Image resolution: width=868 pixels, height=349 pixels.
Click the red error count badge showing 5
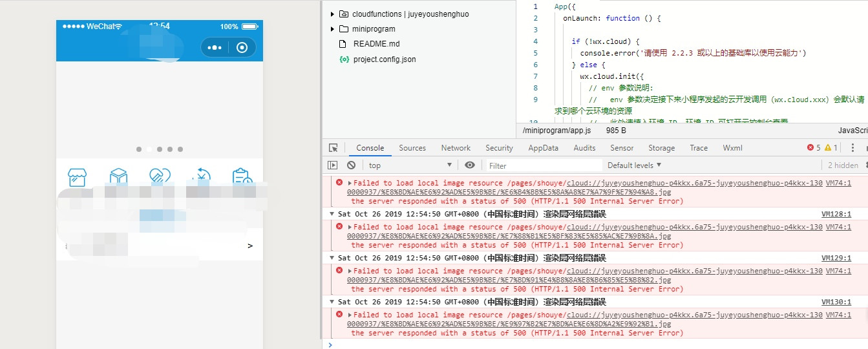(814, 148)
